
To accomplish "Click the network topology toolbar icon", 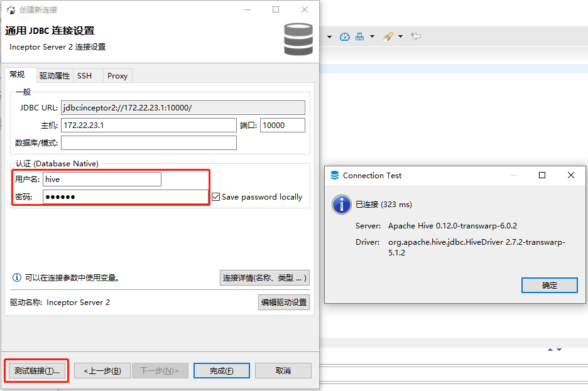I will [359, 36].
